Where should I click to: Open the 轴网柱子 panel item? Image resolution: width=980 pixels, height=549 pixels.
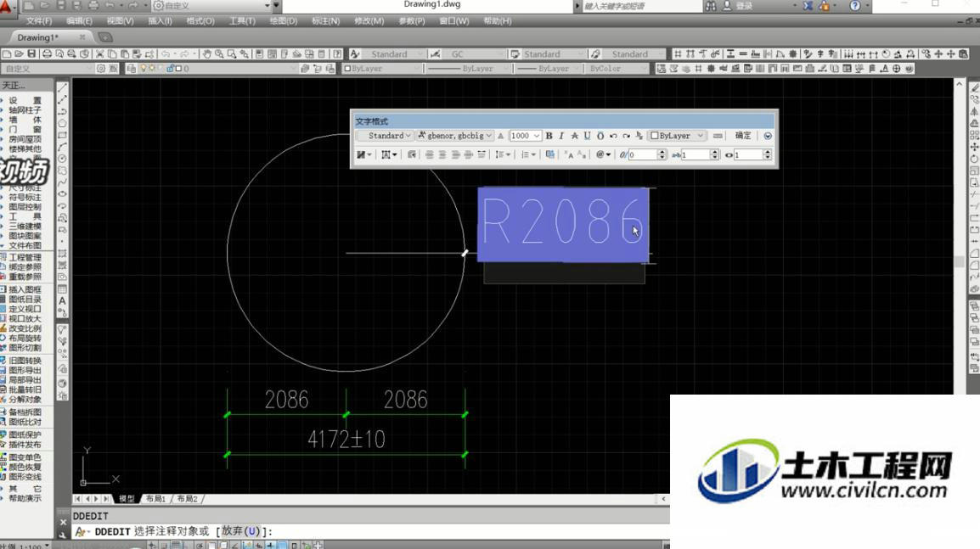click(x=25, y=110)
